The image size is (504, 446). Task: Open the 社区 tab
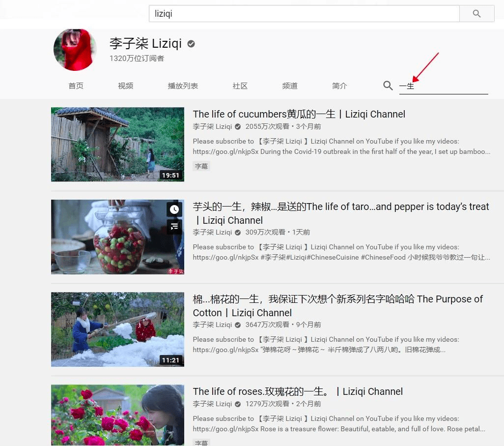(x=240, y=86)
